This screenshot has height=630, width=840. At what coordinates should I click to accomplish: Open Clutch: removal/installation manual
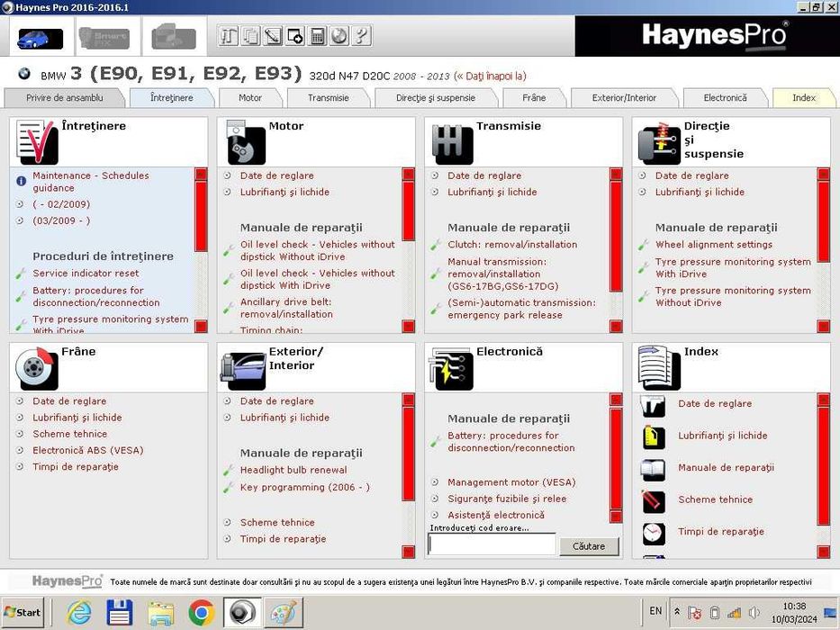pyautogui.click(x=512, y=244)
